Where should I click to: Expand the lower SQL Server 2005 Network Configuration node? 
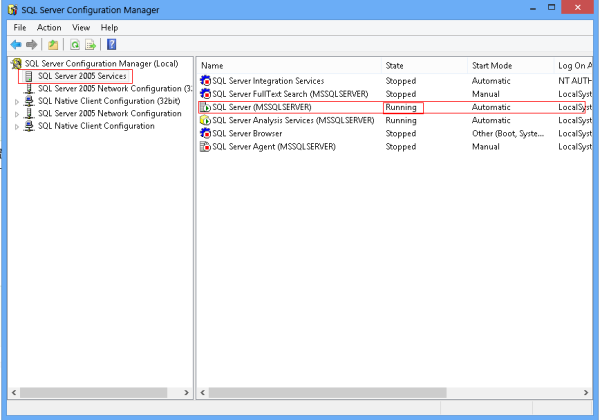[x=16, y=114]
